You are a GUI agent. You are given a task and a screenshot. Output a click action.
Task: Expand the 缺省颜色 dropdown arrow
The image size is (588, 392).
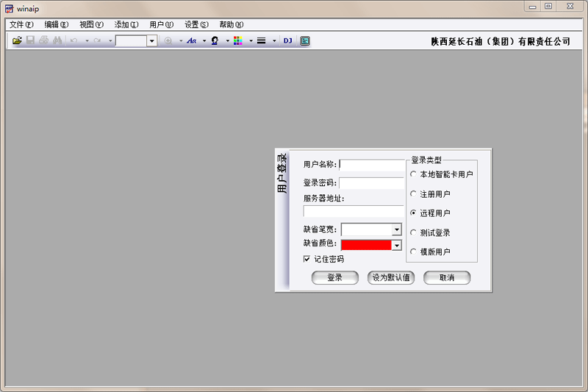click(x=397, y=245)
